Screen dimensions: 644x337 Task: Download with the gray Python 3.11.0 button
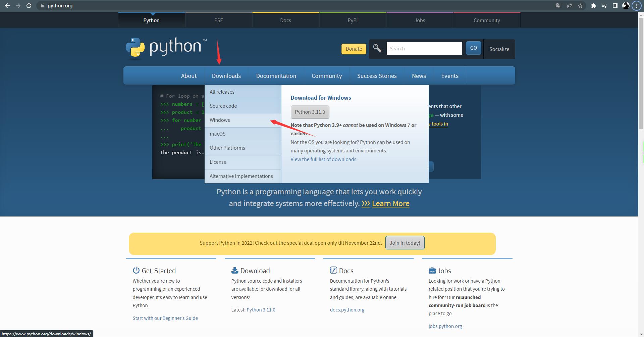click(x=310, y=112)
